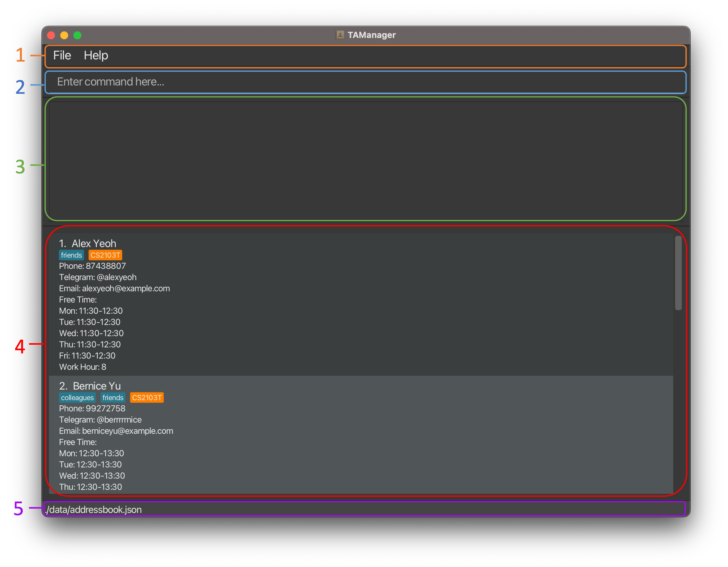
Task: Click email berniceyu@example.com
Action: tap(128, 431)
